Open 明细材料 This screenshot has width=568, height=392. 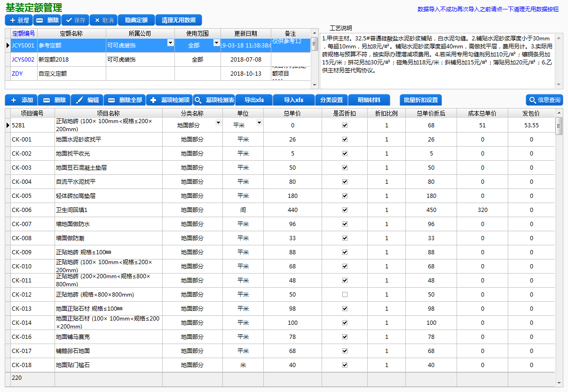(369, 100)
